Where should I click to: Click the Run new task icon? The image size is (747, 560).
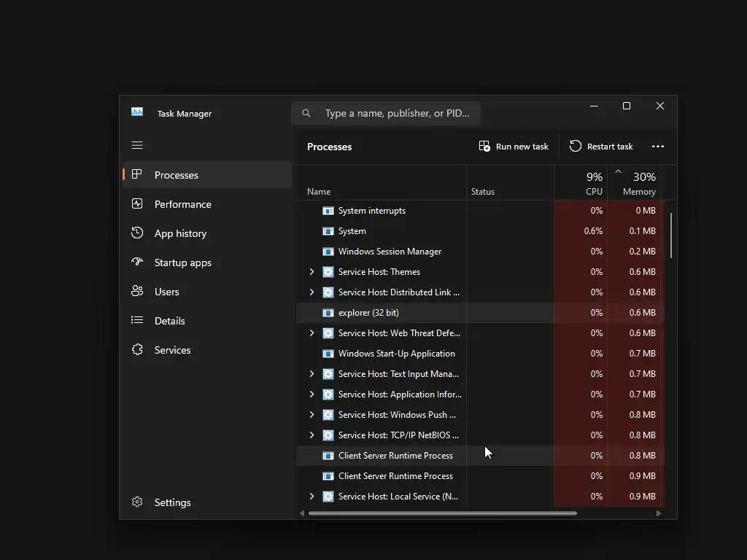pyautogui.click(x=484, y=146)
